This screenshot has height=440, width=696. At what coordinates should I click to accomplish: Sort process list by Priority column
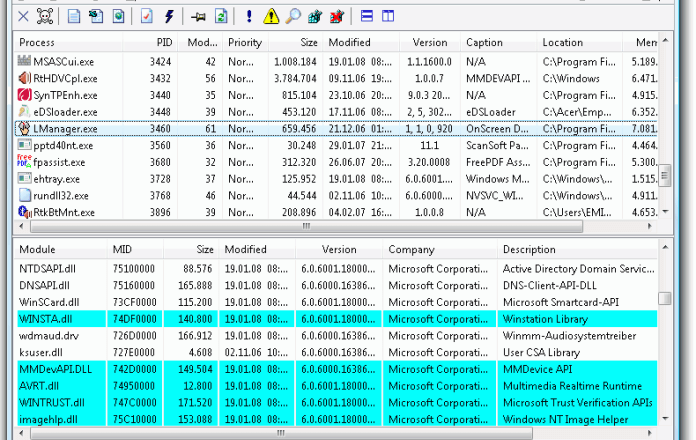point(244,43)
